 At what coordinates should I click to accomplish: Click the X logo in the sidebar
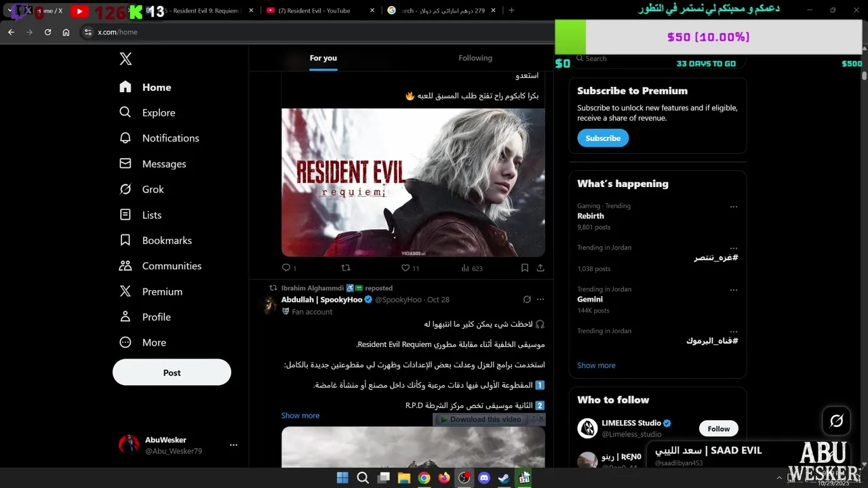[x=125, y=59]
